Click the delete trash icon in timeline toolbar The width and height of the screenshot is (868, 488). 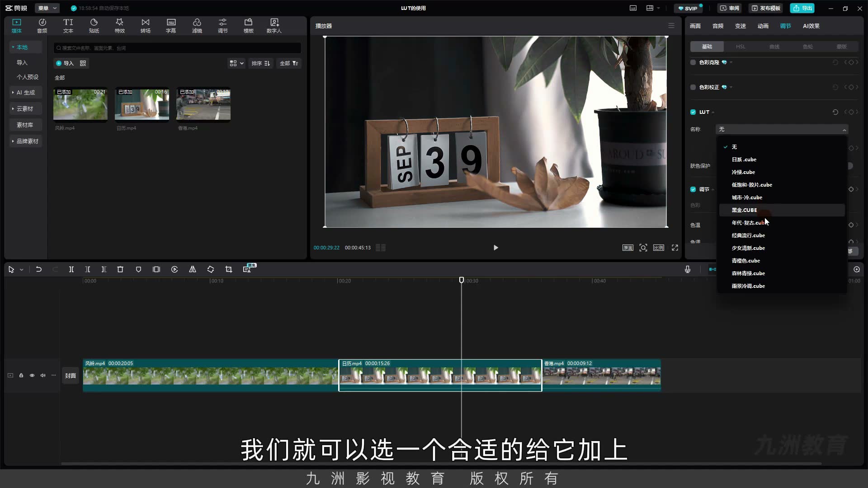pos(120,269)
